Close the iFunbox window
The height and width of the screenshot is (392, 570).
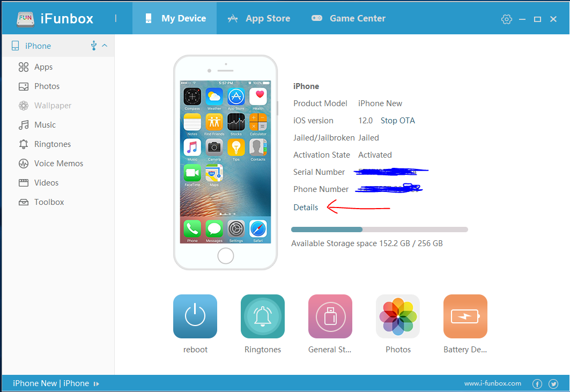click(x=553, y=19)
